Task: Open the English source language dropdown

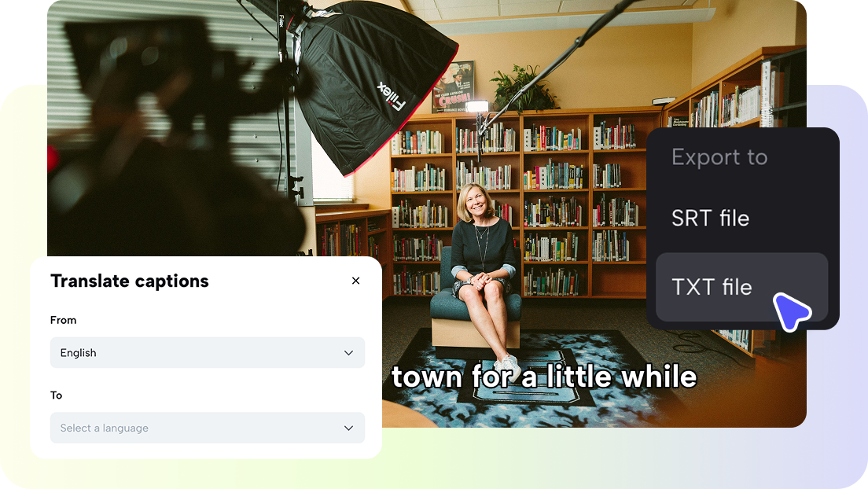Action: 207,352
